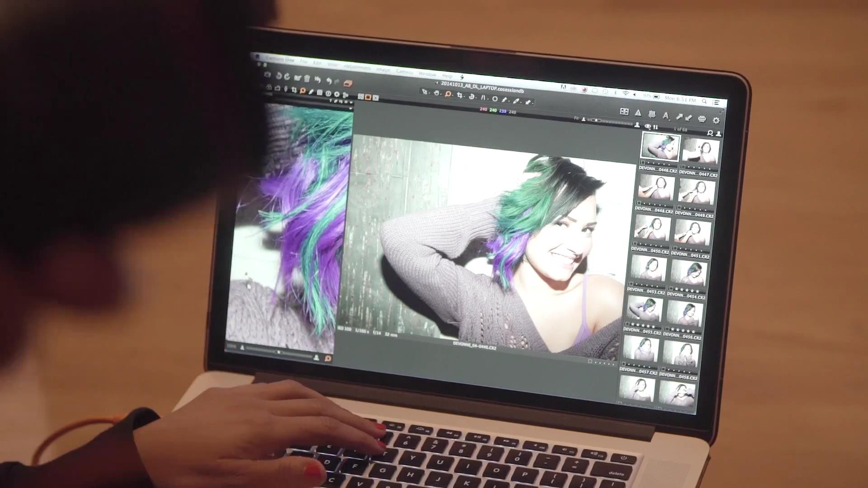Click the session title 20141013_AB_DL_LAPTOP.cosessiondb
This screenshot has width=868, height=488.
point(482,87)
